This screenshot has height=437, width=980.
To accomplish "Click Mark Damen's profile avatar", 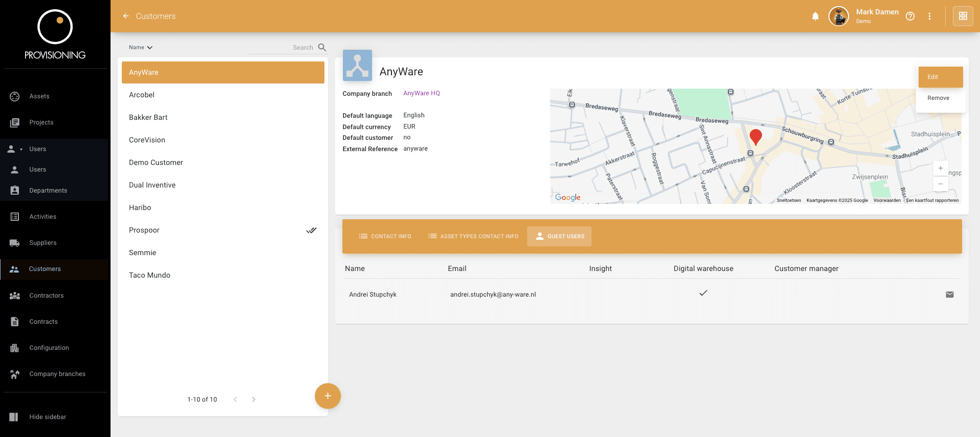I will [839, 16].
